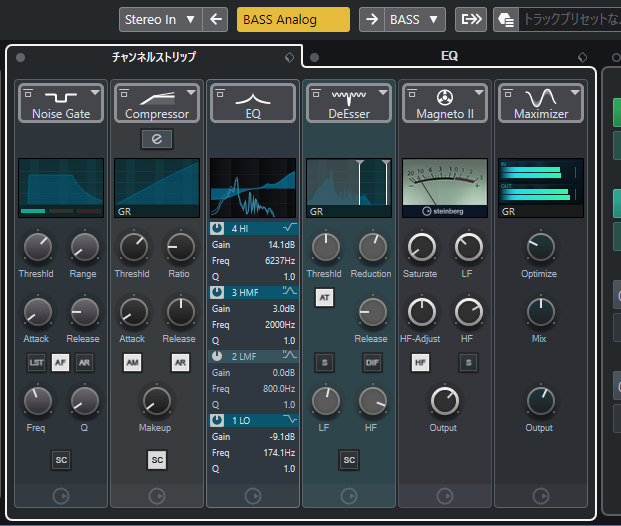Screen dimensions: 621x526
Task: Click the Noise Gate bottom bypass circle icon
Action: (x=61, y=496)
